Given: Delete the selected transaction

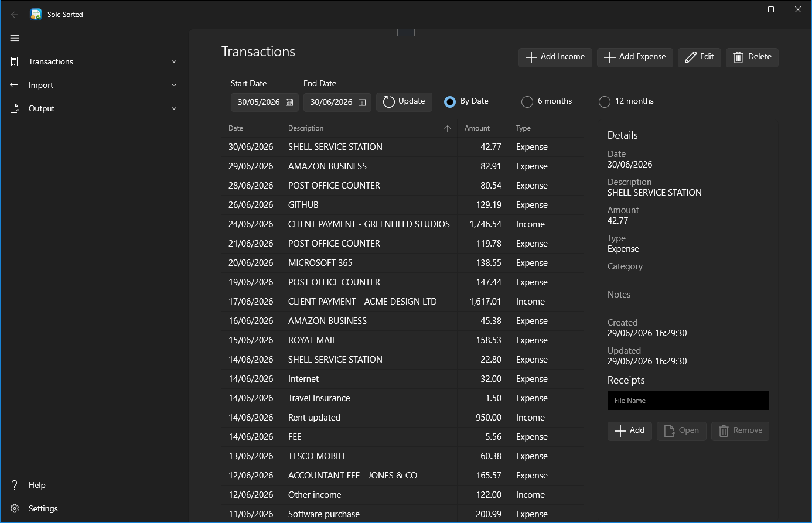Looking at the screenshot, I should 752,57.
